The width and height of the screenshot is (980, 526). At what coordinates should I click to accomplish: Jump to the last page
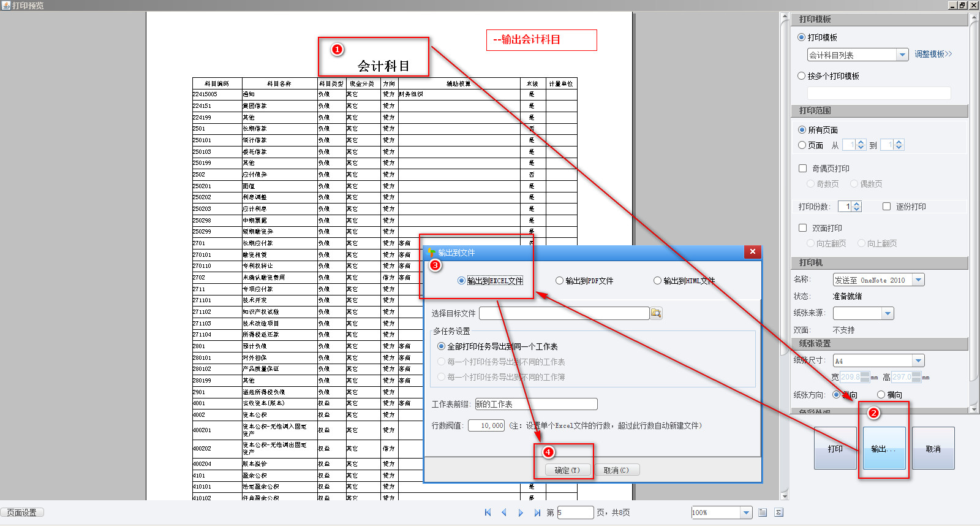pyautogui.click(x=537, y=513)
